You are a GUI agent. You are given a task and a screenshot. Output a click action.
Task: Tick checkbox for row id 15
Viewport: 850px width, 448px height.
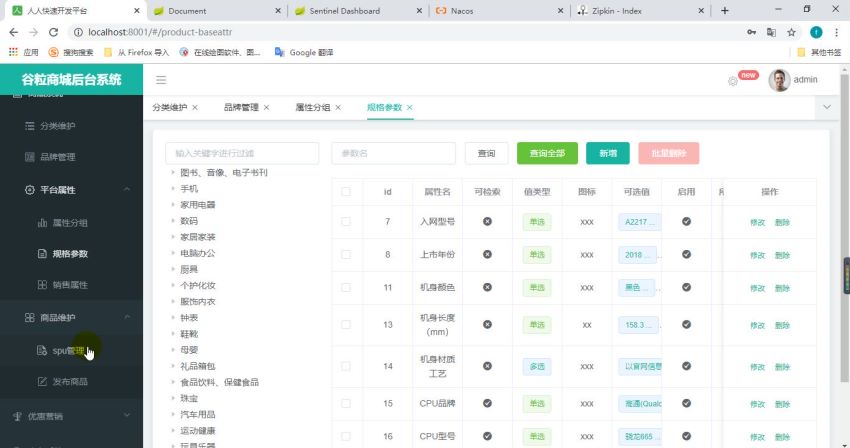(x=346, y=403)
